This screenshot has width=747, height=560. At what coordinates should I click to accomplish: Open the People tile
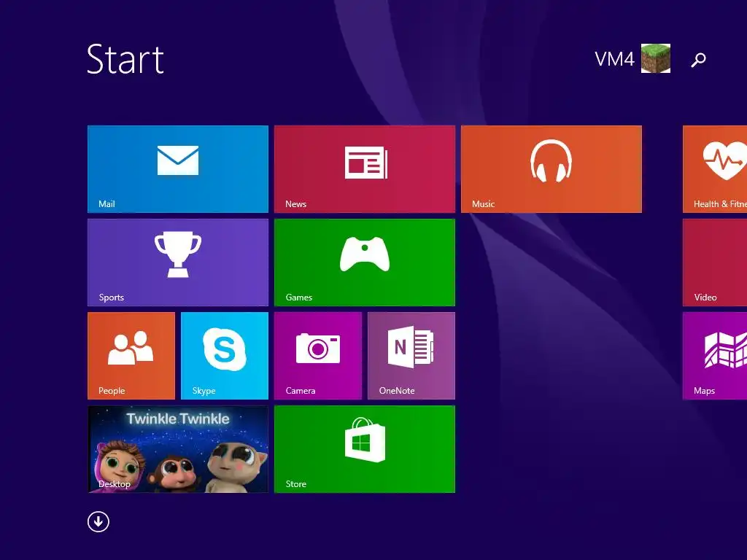coord(131,356)
